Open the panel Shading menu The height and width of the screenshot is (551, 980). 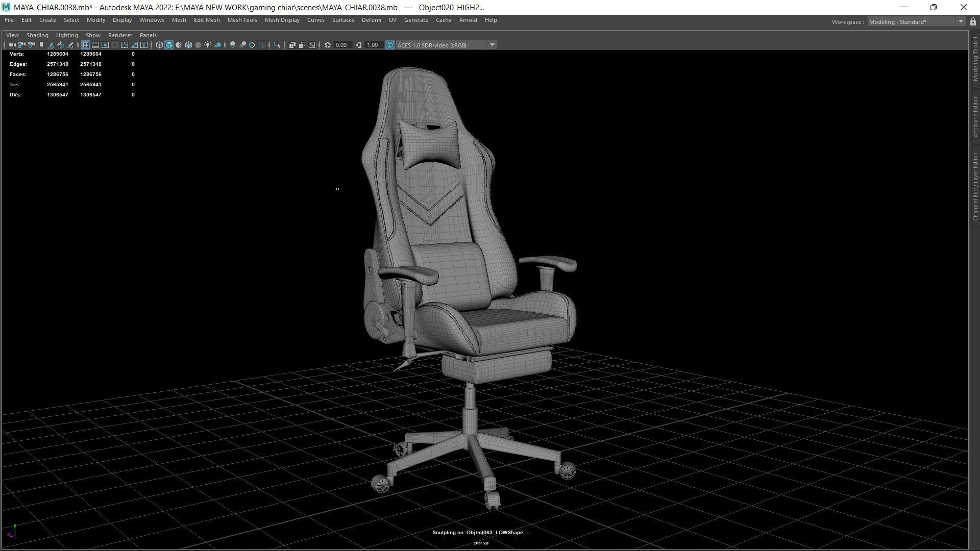coord(37,35)
